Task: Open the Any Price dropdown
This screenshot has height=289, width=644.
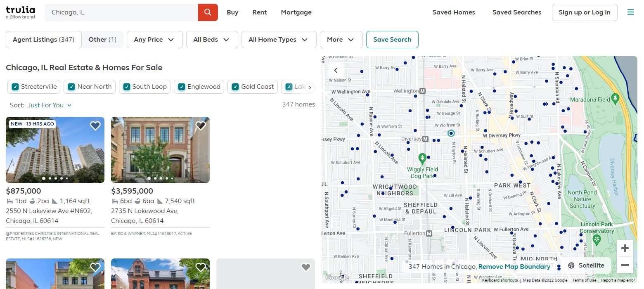Action: pos(154,40)
